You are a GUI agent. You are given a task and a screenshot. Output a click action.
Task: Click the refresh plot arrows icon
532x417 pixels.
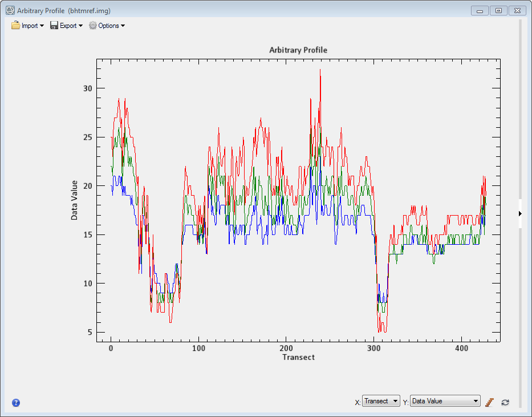[x=505, y=402]
